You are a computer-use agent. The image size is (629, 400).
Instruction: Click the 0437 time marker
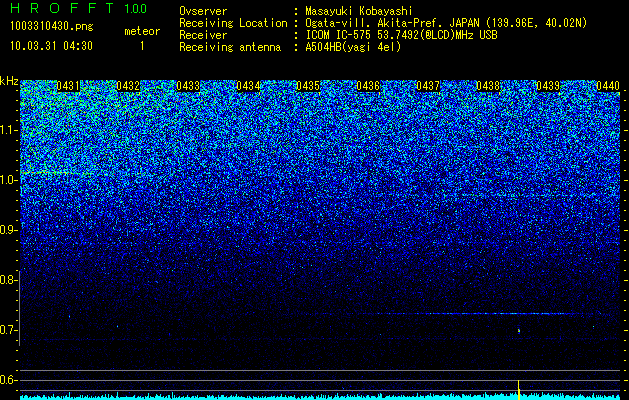428,86
